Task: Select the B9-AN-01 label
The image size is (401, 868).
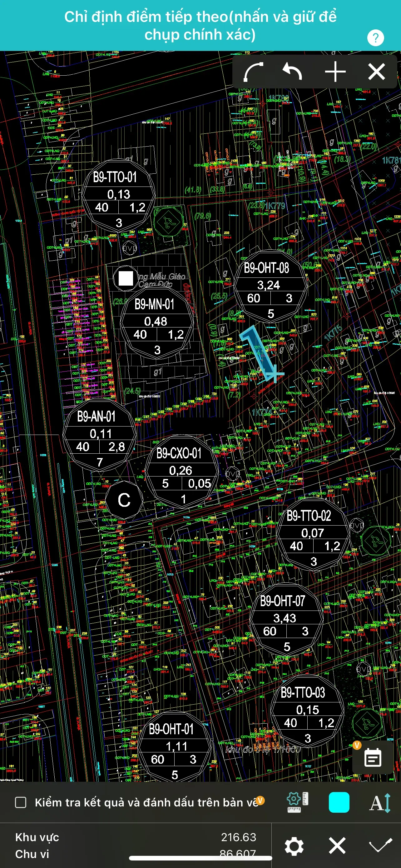Action: tap(96, 417)
